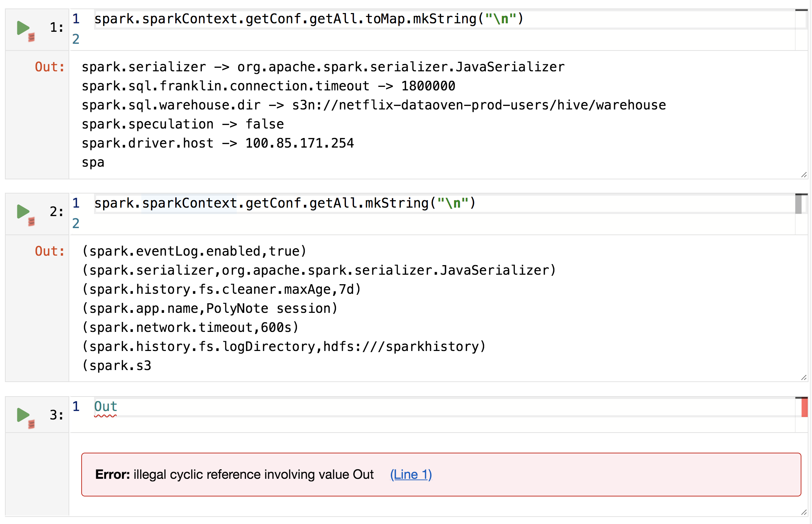Click the (spark.eventLog.enabled,true) output line
Image resolution: width=812 pixels, height=524 pixels.
click(x=194, y=251)
